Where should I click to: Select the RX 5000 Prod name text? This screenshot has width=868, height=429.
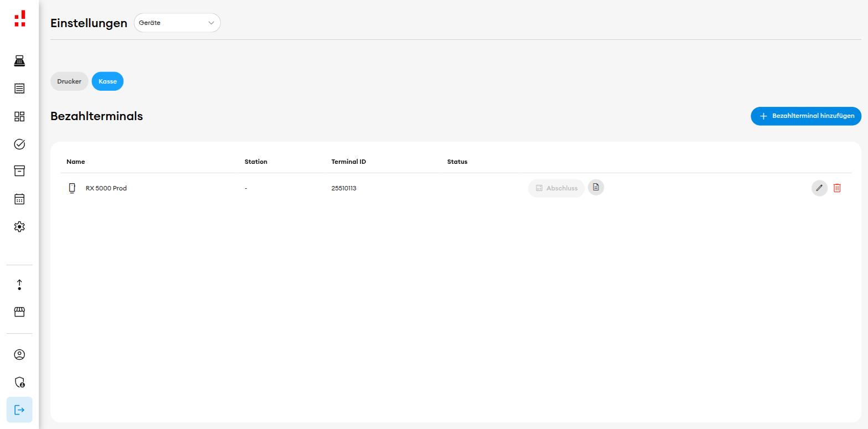coord(106,188)
